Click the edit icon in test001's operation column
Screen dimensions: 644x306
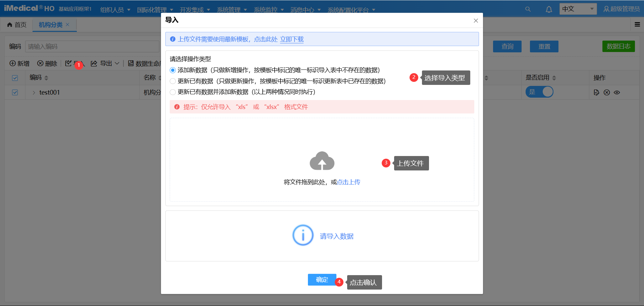pyautogui.click(x=597, y=93)
